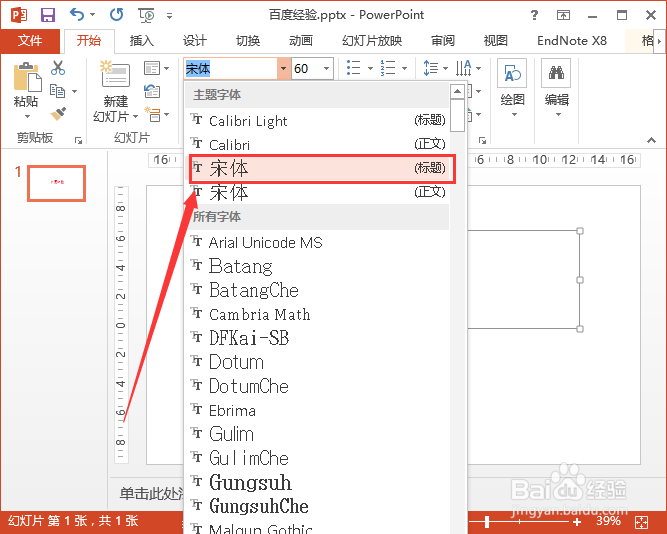This screenshot has width=667, height=534.
Task: Open the PowerPoint Help question mark
Action: pyautogui.click(x=534, y=15)
